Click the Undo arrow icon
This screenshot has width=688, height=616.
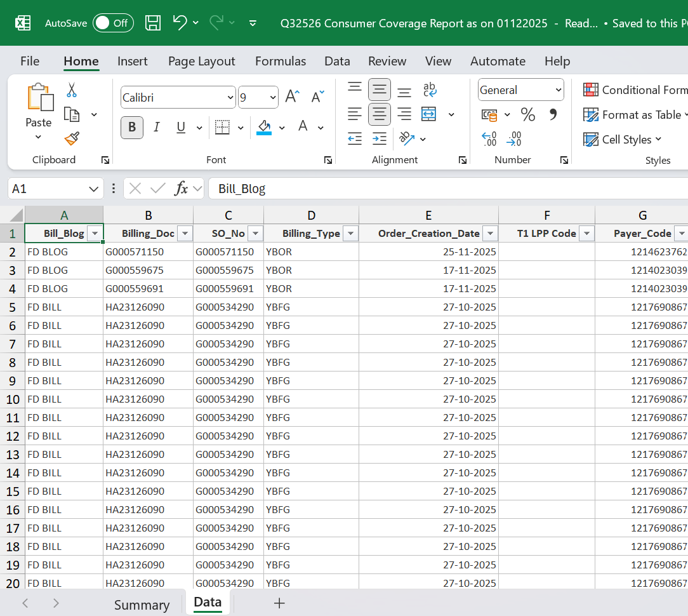[x=180, y=23]
